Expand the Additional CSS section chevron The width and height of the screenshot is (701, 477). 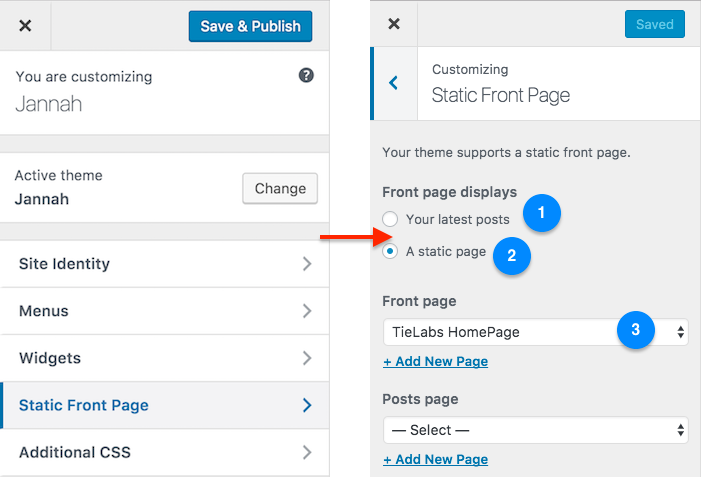tap(307, 452)
